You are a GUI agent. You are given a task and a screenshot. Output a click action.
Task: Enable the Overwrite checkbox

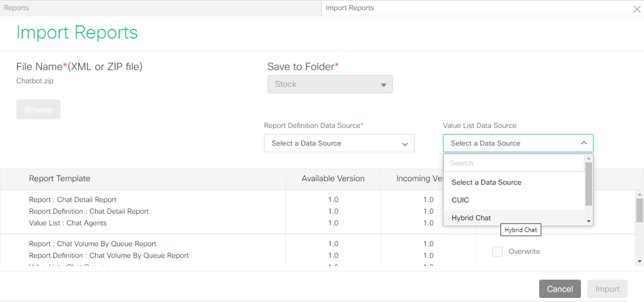tap(498, 251)
